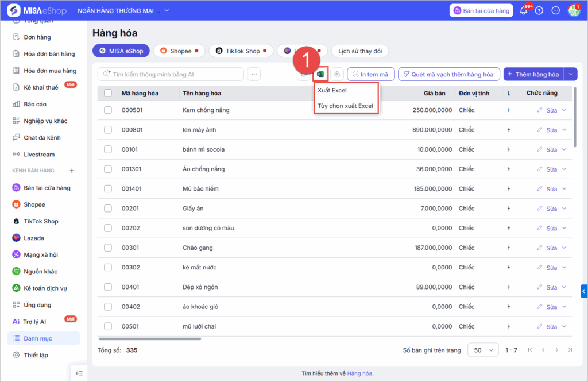Viewport: 588px width, 382px height.
Task: Tick checkbox for item 000501
Action: pos(108,110)
